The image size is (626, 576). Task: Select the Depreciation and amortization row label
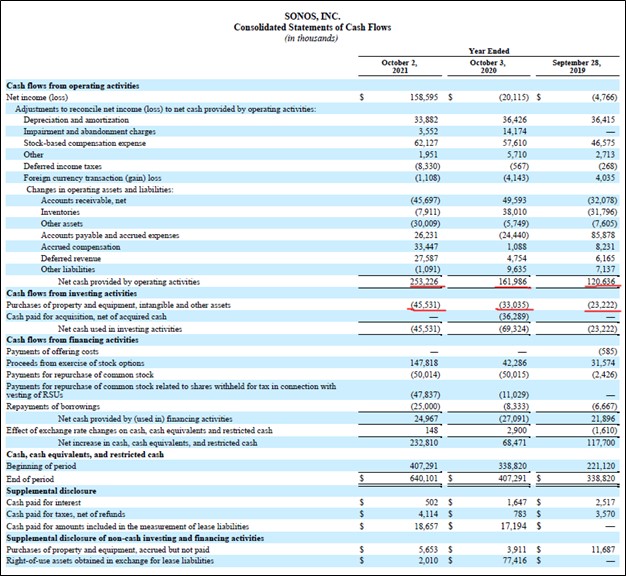(x=70, y=119)
